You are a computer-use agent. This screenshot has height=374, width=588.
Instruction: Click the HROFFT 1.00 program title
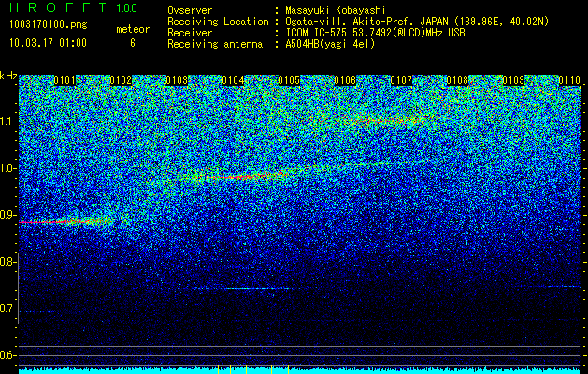(x=73, y=7)
